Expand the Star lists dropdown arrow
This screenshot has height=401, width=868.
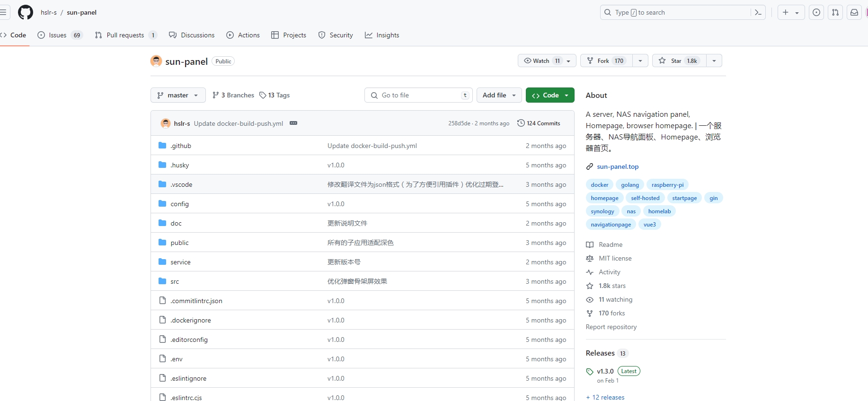pos(714,61)
